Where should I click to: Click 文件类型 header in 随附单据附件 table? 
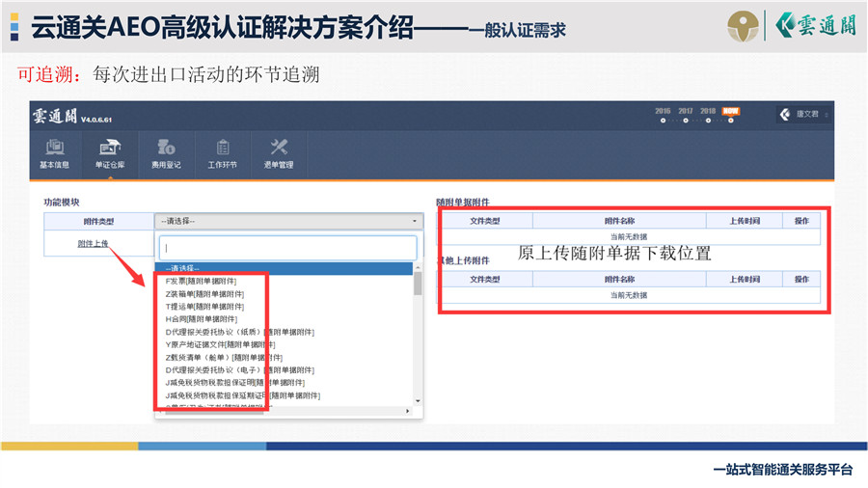pyautogui.click(x=485, y=221)
